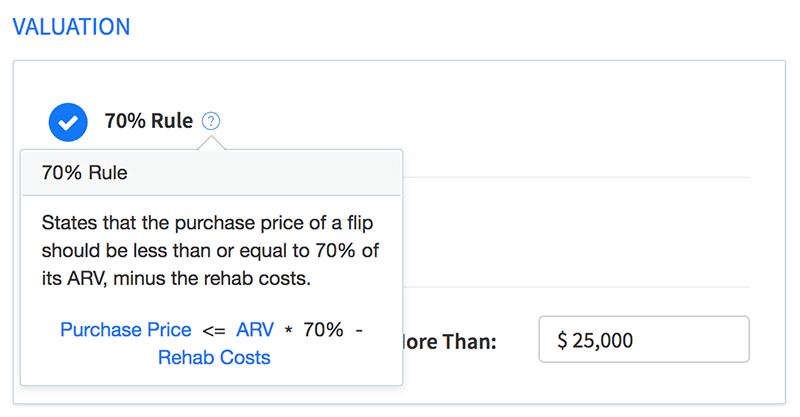Click 'its ARV, minus the rehab costs' line
This screenshot has width=800, height=417.
176,279
